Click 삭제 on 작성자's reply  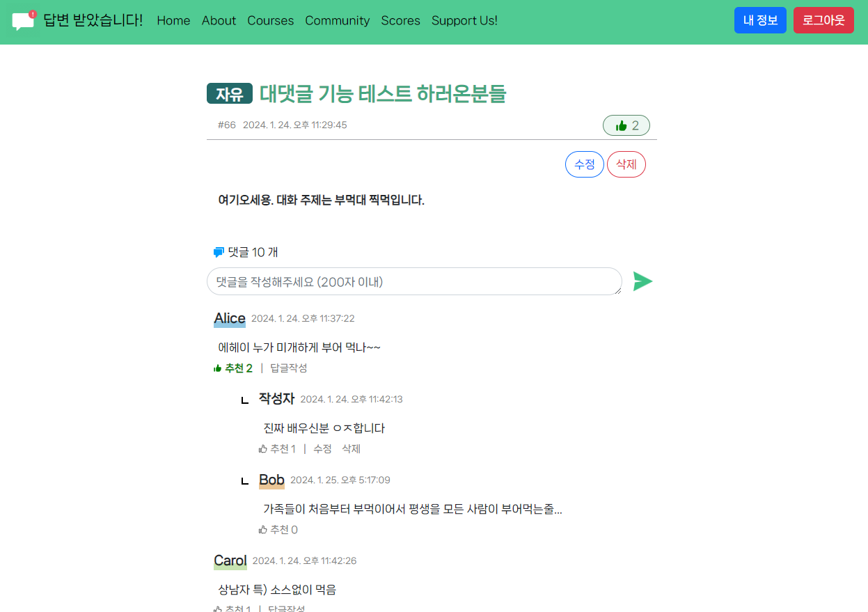coord(351,449)
